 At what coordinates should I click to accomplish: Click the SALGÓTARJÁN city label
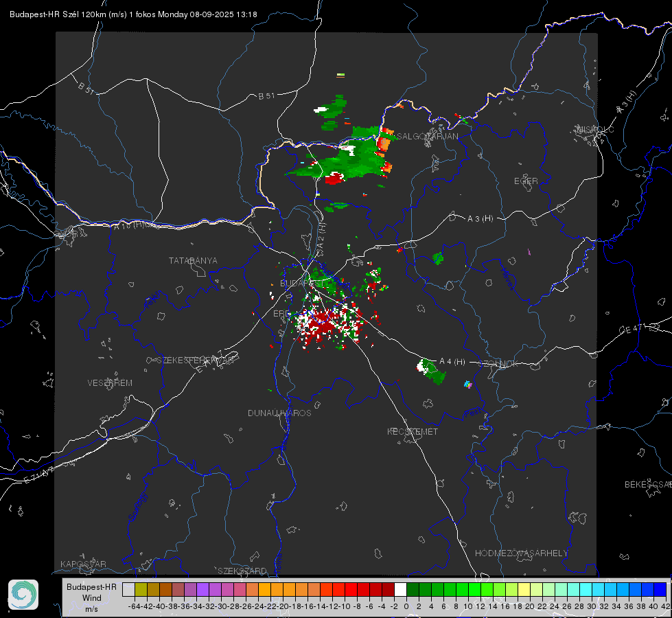[x=427, y=137]
